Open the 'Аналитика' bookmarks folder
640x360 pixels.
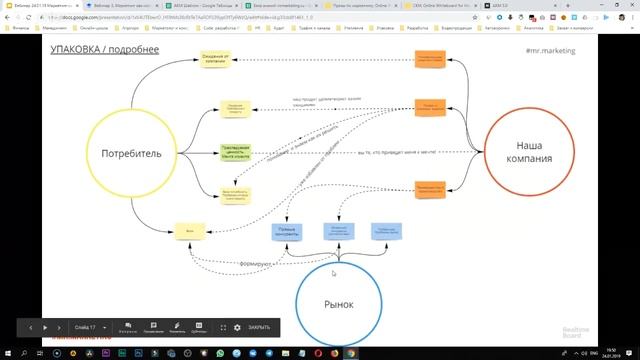[530, 28]
